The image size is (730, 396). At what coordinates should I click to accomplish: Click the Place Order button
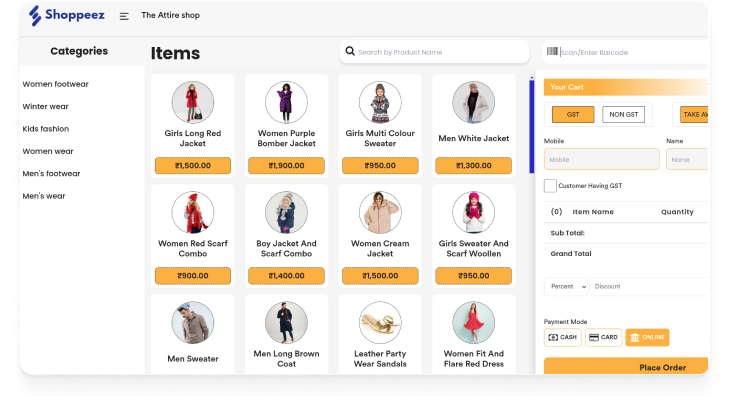[x=626, y=366]
